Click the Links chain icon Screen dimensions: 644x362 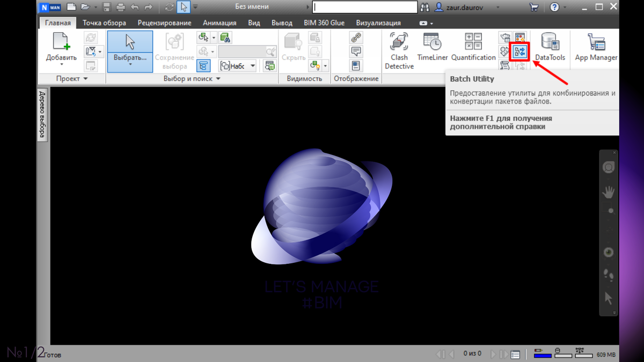point(355,38)
